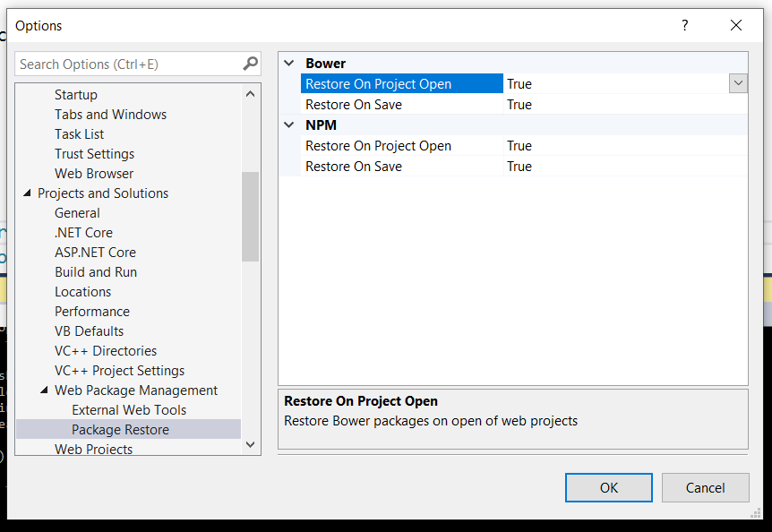Collapse the Bower property category
This screenshot has height=532, width=772.
click(288, 64)
